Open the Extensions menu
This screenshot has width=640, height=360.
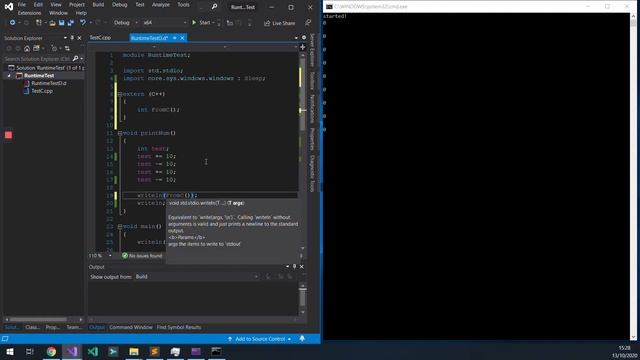(29, 13)
